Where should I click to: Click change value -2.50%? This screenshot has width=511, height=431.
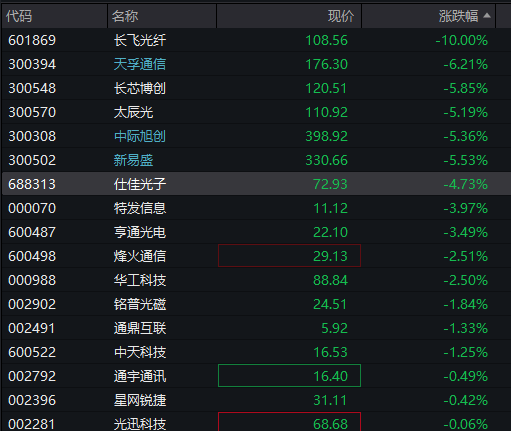(x=466, y=280)
